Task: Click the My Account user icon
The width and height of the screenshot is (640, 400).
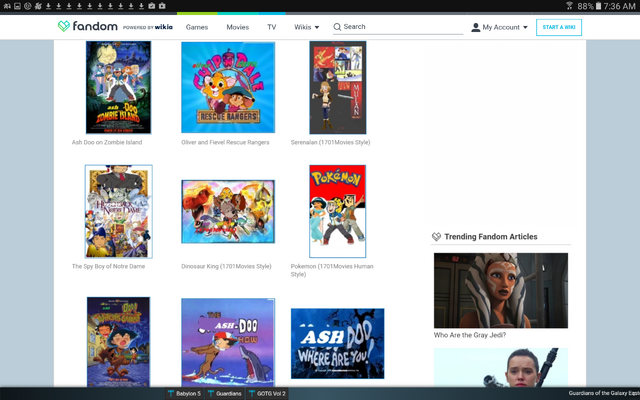Action: tap(476, 27)
